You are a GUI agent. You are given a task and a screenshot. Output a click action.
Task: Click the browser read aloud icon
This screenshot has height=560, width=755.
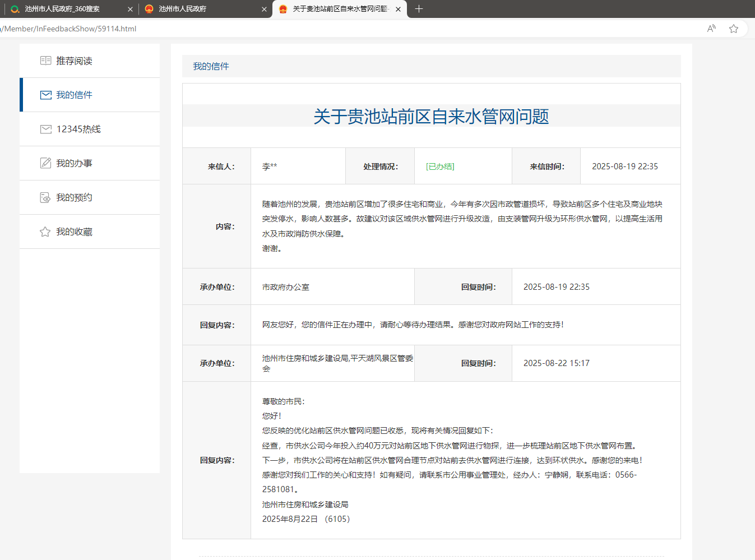(x=711, y=29)
